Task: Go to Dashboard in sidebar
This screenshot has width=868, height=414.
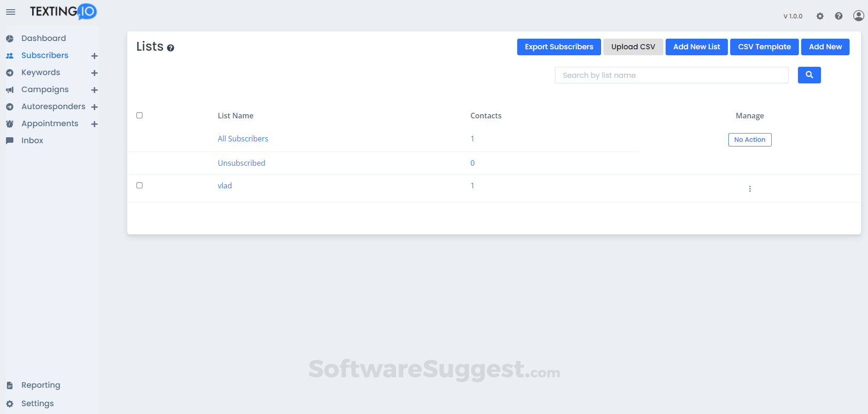Action: [44, 38]
